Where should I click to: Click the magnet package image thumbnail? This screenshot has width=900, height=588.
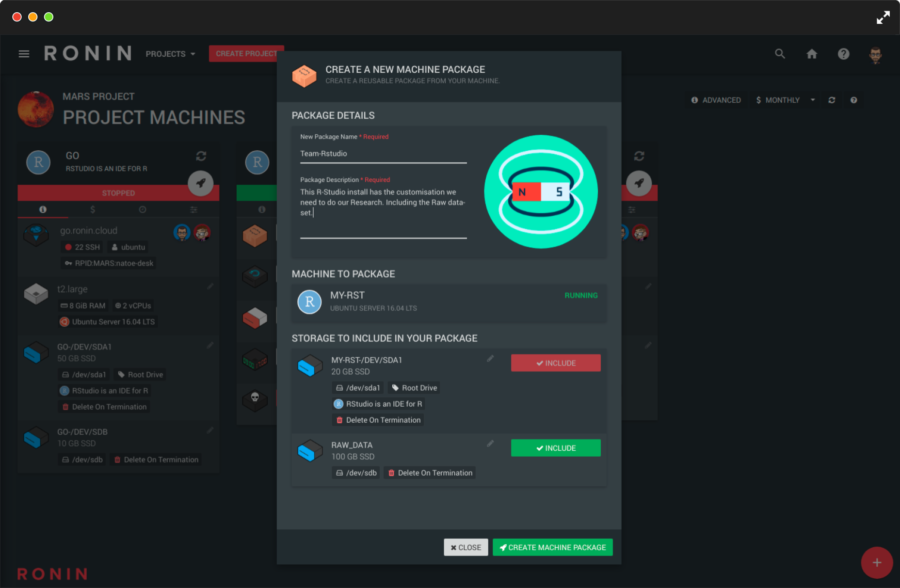[541, 192]
